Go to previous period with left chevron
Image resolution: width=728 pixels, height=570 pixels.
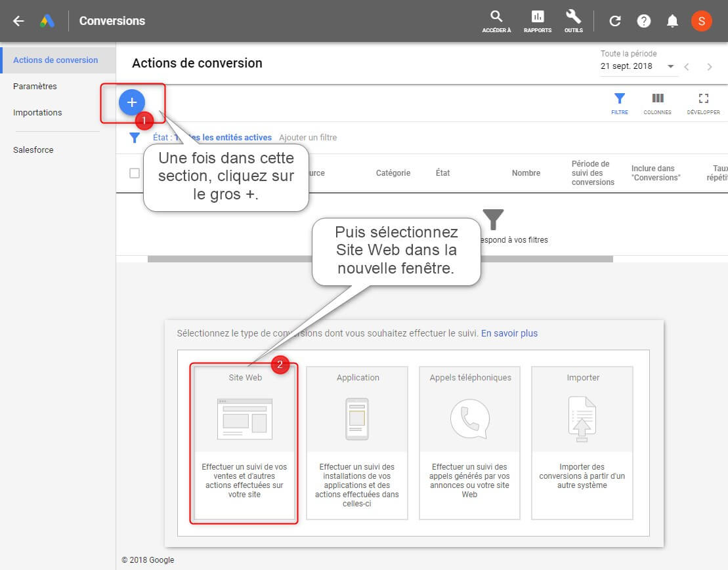click(686, 67)
